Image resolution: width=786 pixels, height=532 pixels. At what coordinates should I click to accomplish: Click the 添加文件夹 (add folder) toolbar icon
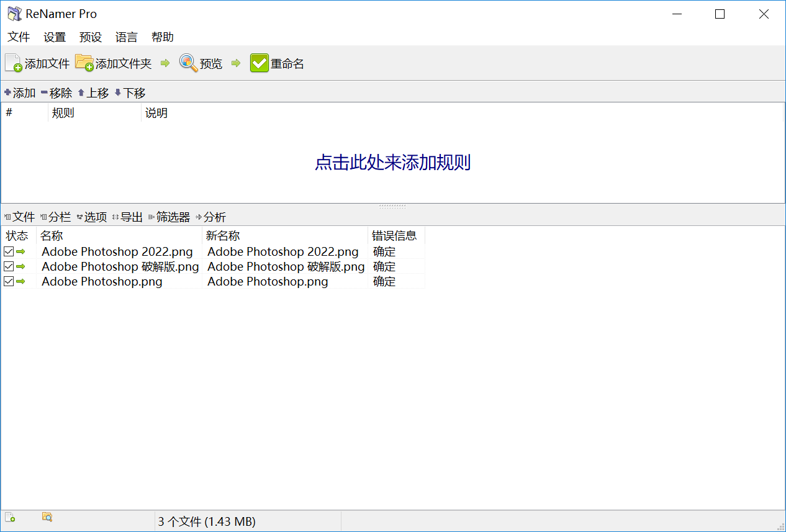click(x=84, y=63)
